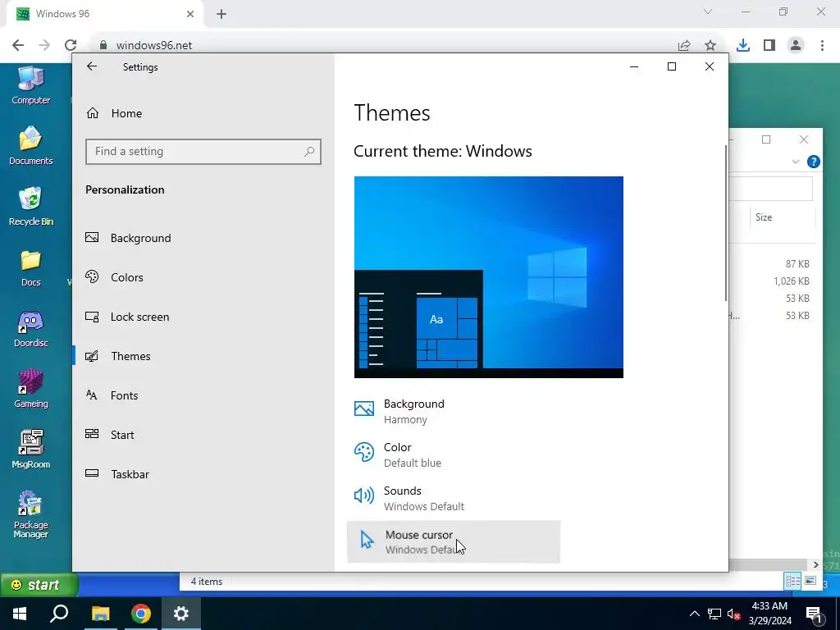
Task: Open File Explorer from taskbar
Action: click(x=100, y=614)
